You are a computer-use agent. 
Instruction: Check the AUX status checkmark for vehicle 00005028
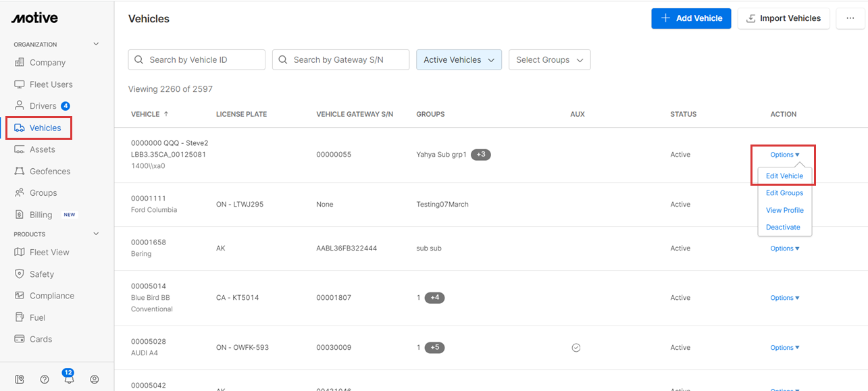click(x=576, y=347)
